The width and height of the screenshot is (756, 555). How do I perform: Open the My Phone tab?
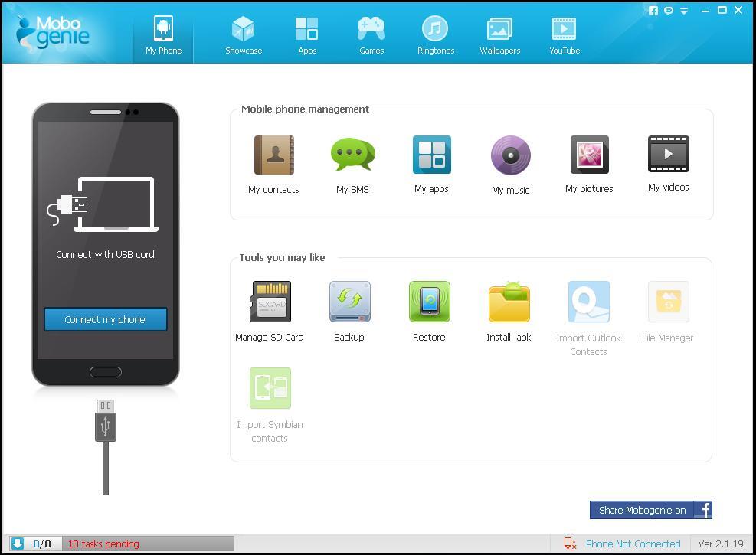pyautogui.click(x=163, y=34)
